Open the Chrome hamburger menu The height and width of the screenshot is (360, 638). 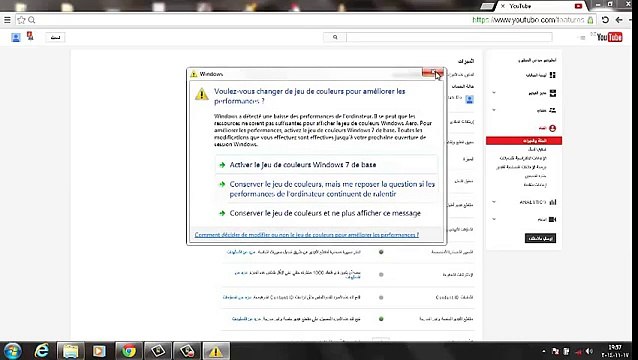point(7,20)
